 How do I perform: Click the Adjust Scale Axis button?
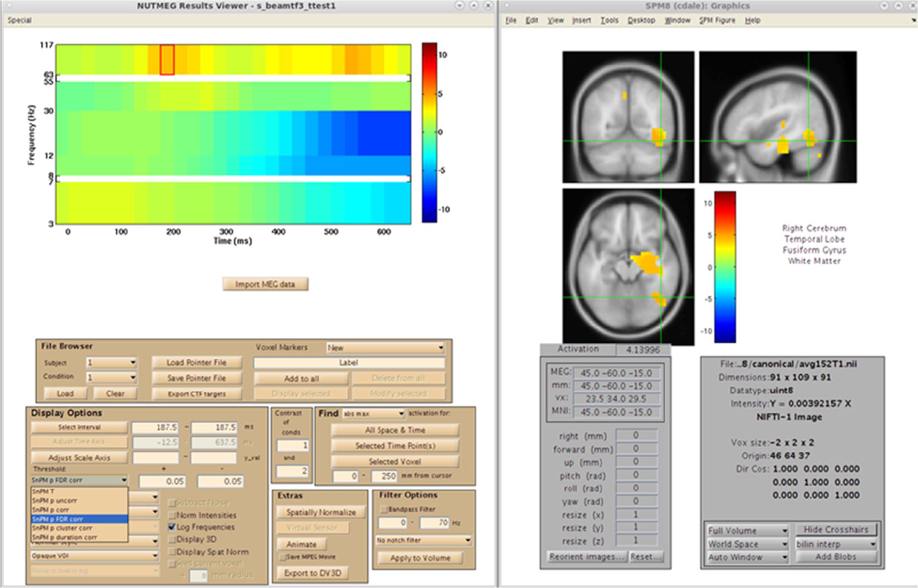click(x=79, y=458)
